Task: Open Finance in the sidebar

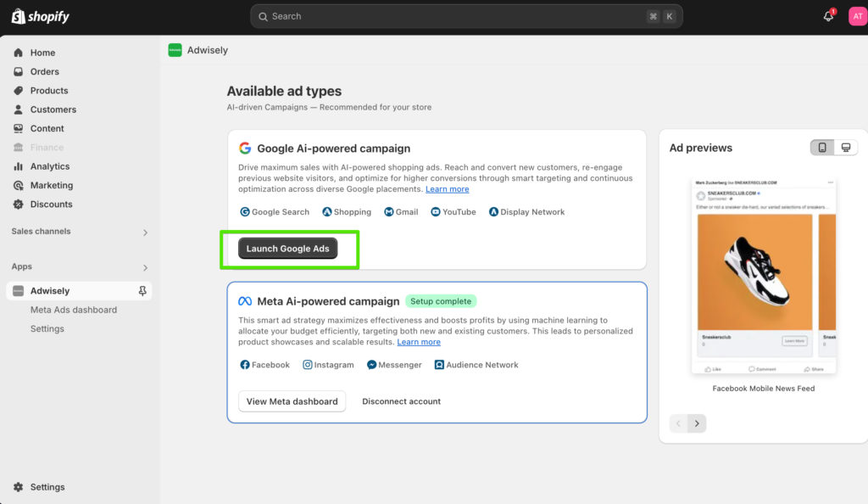Action: [x=47, y=148]
